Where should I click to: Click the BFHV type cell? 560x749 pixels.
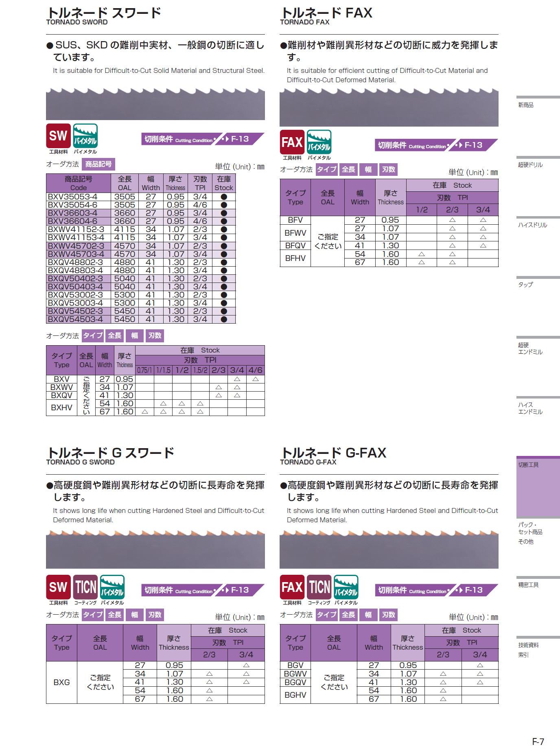pos(295,258)
